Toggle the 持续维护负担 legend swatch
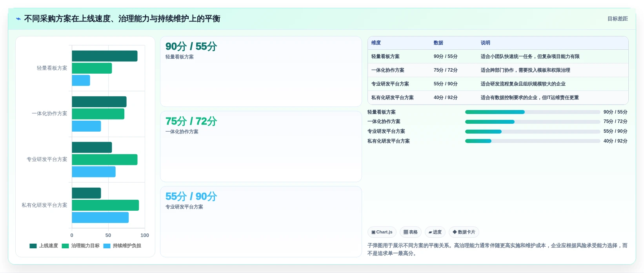 point(107,246)
